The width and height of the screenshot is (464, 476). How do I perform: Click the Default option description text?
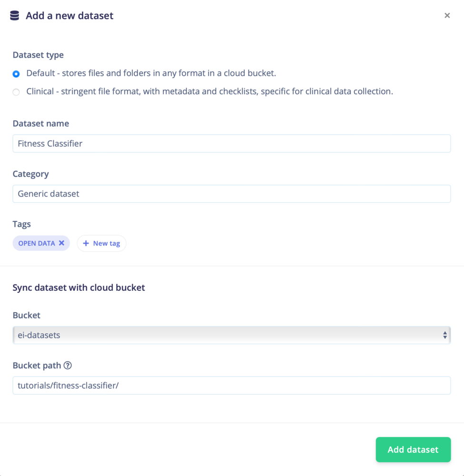(151, 73)
